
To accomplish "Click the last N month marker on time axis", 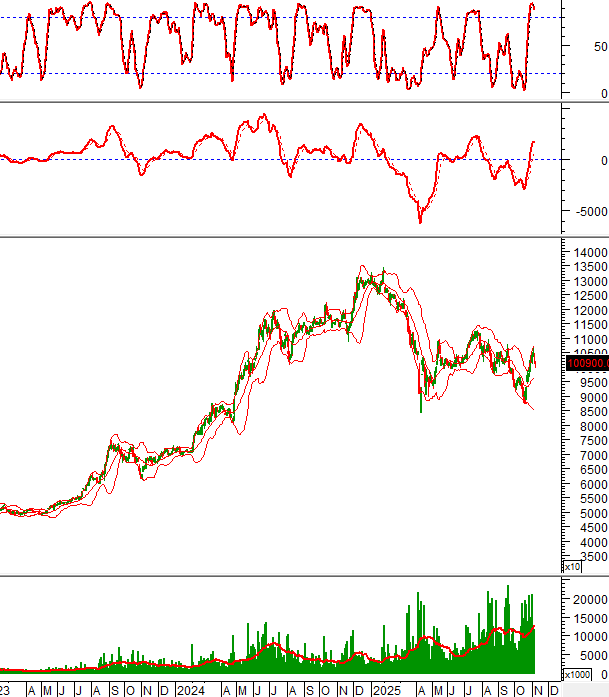I will 537,690.
